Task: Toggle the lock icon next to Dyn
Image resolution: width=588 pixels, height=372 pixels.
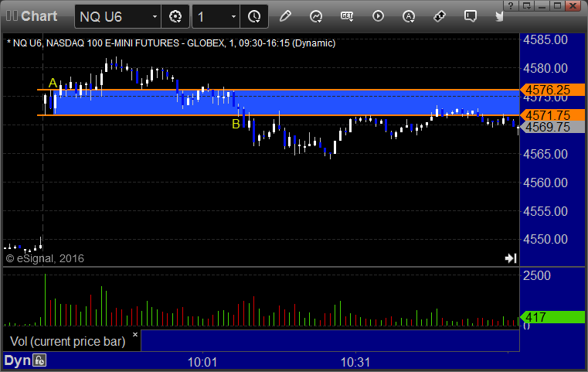Action: (x=39, y=360)
